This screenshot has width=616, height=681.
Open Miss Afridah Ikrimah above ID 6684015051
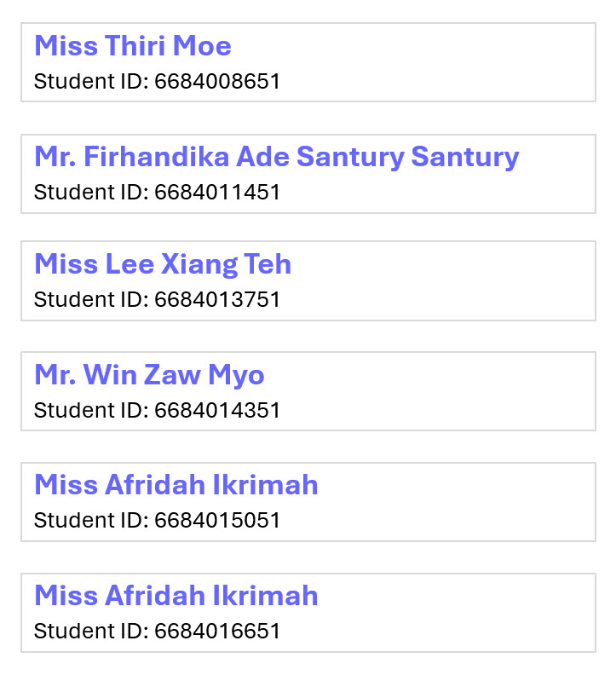[x=176, y=485]
